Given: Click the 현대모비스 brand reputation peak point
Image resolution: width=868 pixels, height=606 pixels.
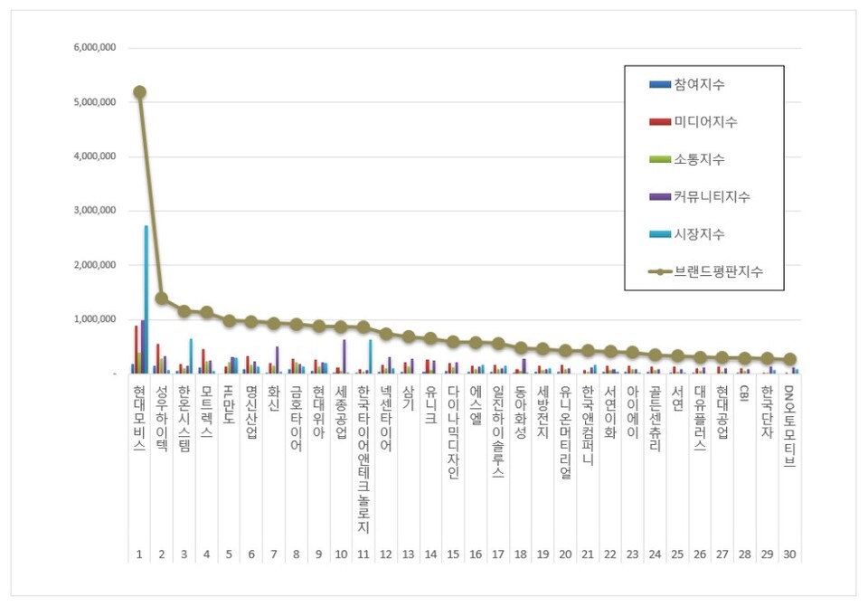Looking at the screenshot, I should coord(139,91).
